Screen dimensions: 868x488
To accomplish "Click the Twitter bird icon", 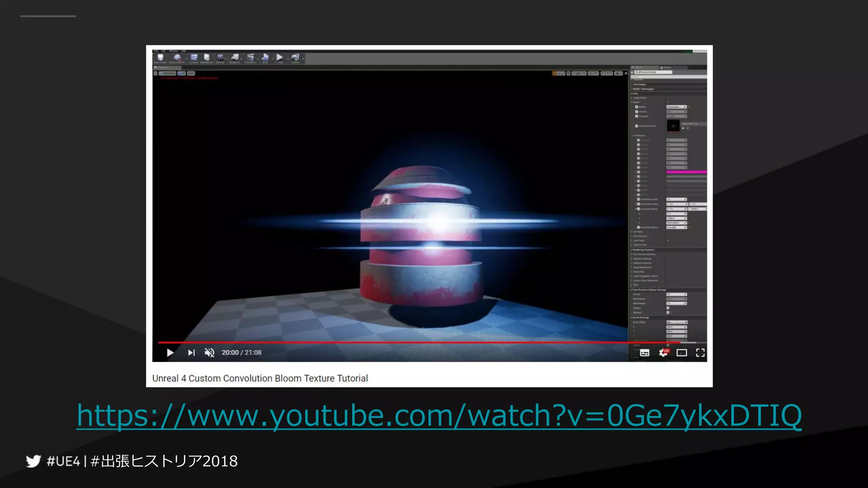I will pos(33,461).
